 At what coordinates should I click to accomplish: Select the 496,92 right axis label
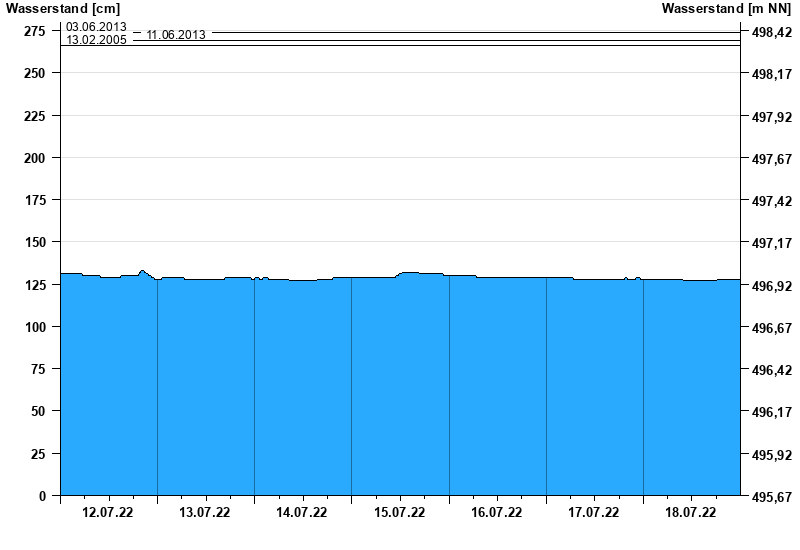pyautogui.click(x=771, y=286)
